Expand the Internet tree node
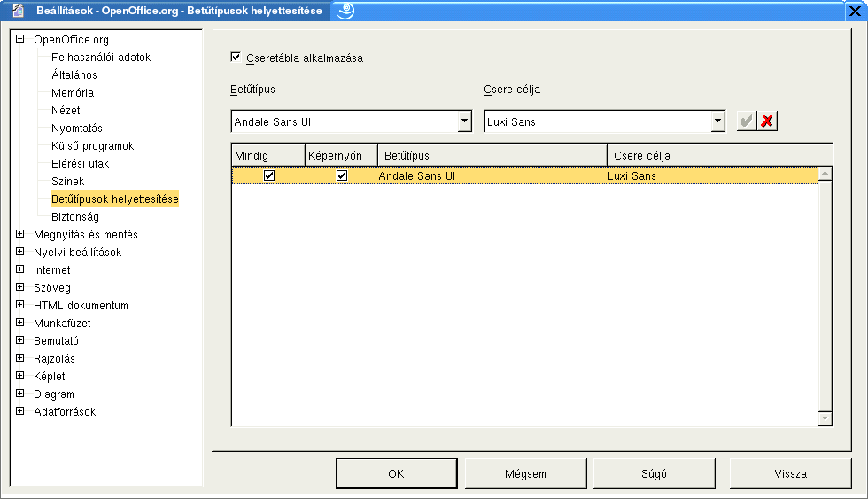 (19, 269)
